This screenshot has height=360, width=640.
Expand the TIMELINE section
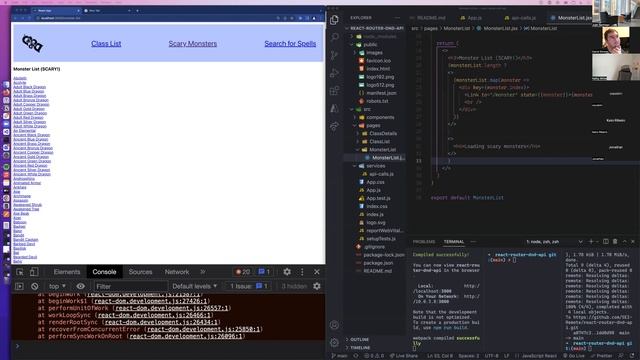pyautogui.click(x=358, y=347)
